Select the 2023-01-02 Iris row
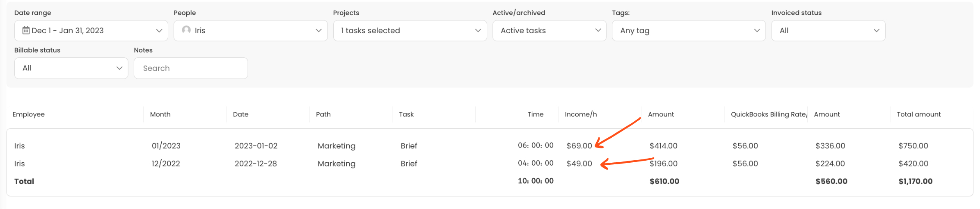The image size is (980, 209). 256,146
